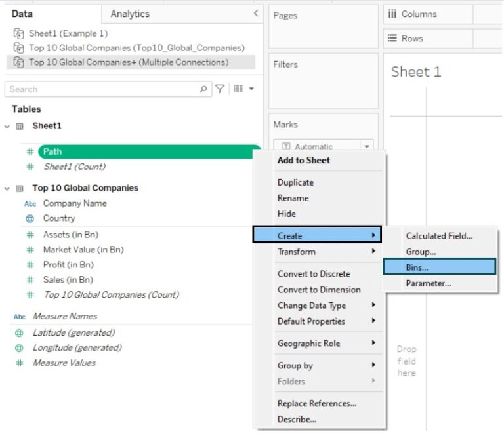The image size is (504, 434).
Task: Select the Sheet1 (Example 1) data source icon
Action: 18,33
